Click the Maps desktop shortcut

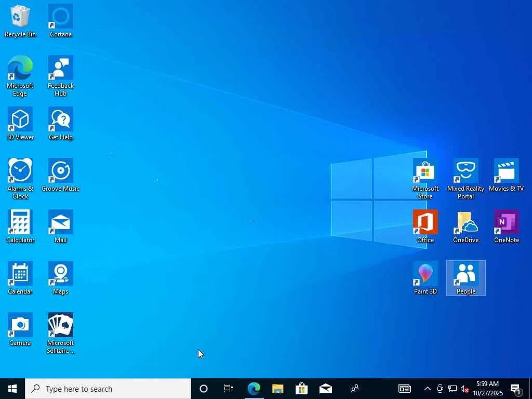[61, 278]
